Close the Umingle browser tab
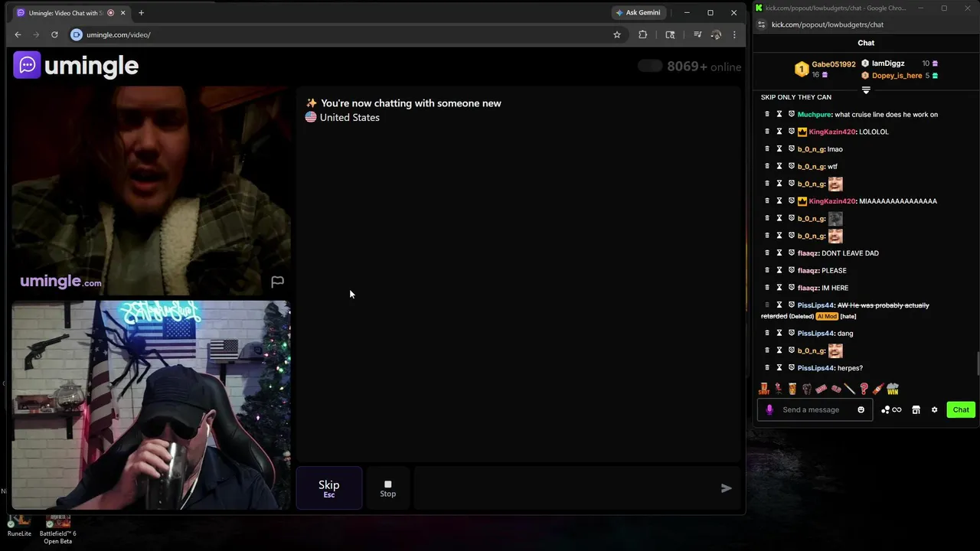Viewport: 980px width, 551px height. coord(122,13)
